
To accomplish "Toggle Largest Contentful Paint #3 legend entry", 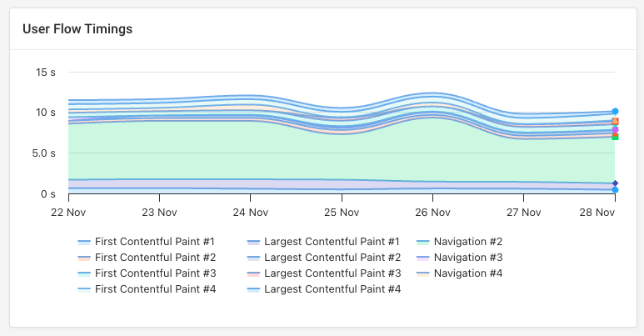I will click(324, 273).
